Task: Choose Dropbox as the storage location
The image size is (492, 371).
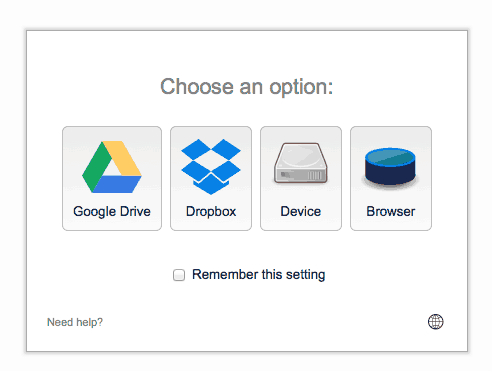Action: (211, 178)
